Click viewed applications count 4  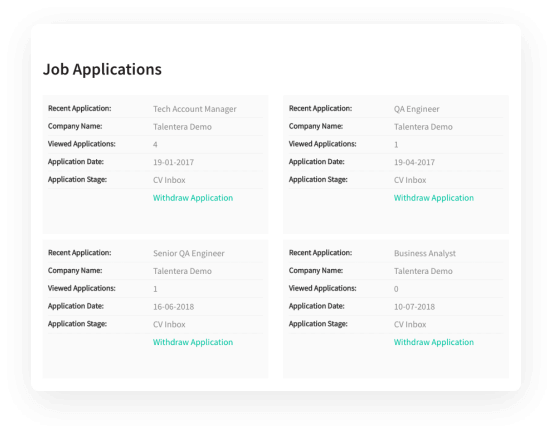155,145
